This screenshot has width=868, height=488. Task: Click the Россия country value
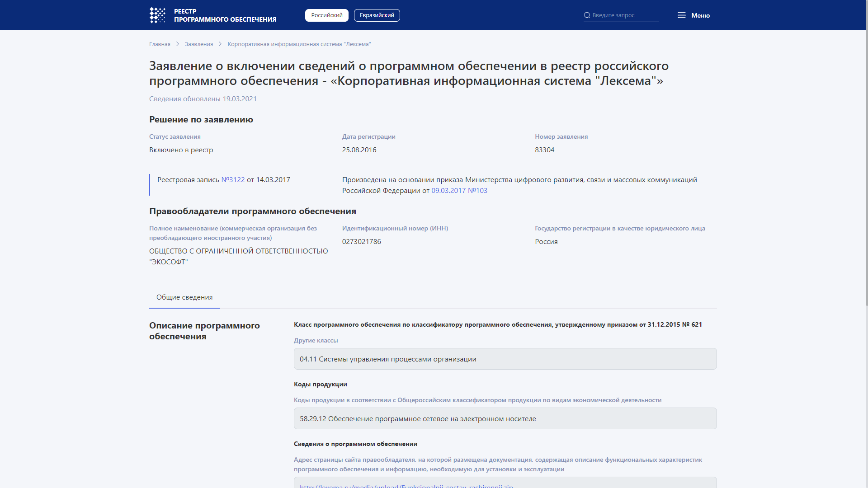pos(546,242)
